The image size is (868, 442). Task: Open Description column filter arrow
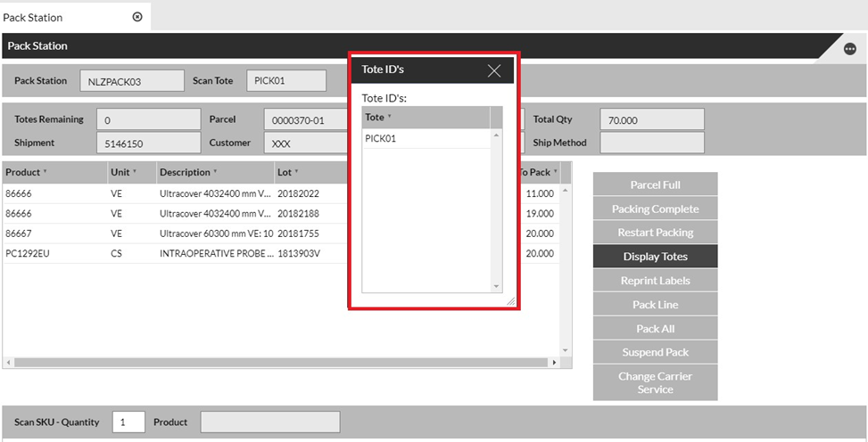(x=215, y=172)
